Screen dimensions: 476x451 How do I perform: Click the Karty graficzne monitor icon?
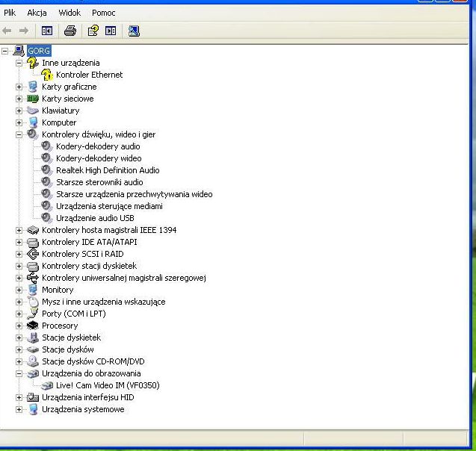coord(32,87)
